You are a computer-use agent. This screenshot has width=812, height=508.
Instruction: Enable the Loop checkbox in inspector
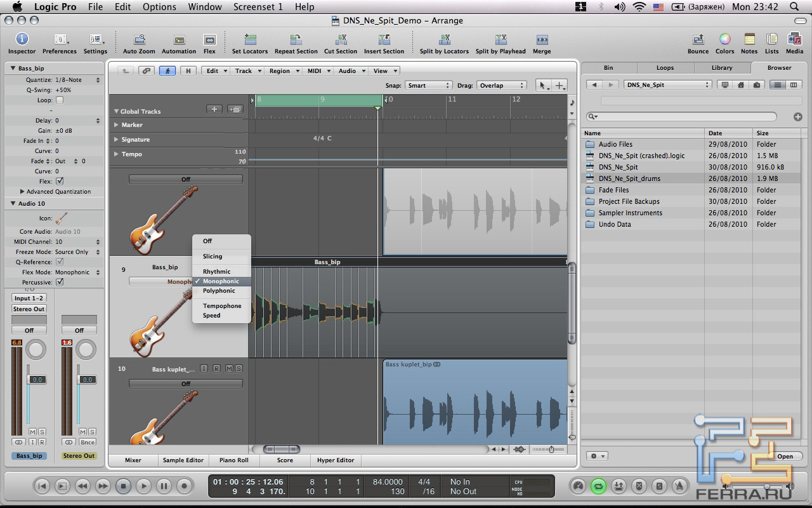60,100
